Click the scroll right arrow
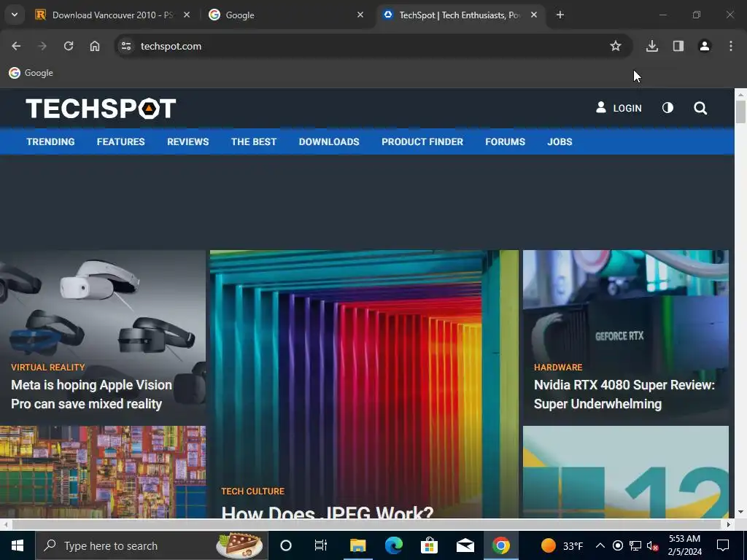This screenshot has height=560, width=747. point(729,525)
